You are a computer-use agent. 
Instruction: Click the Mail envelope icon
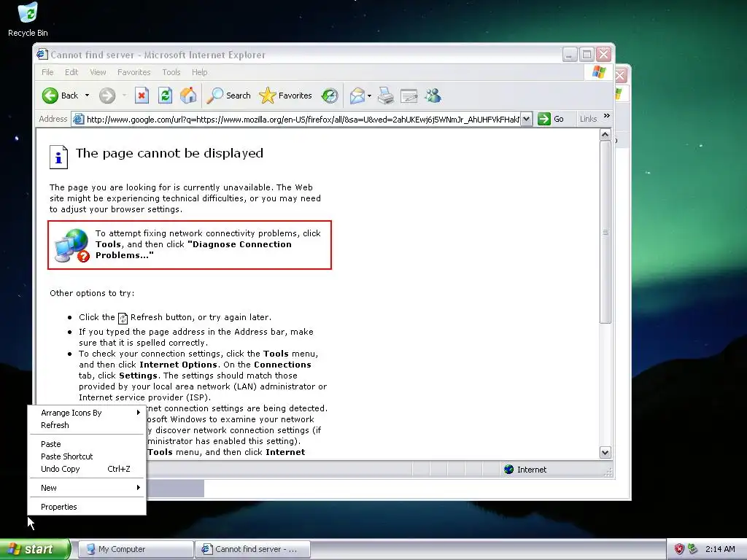[x=357, y=96]
